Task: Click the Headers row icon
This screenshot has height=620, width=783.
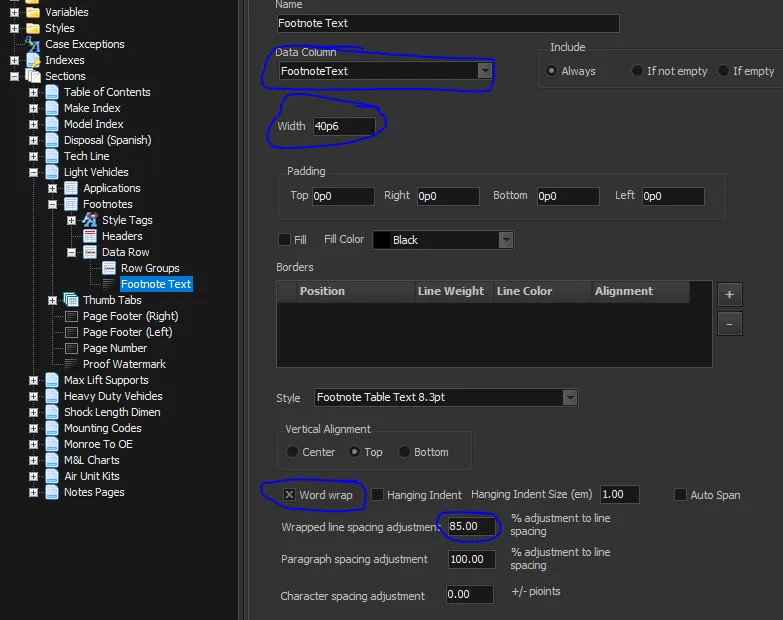Action: 89,236
